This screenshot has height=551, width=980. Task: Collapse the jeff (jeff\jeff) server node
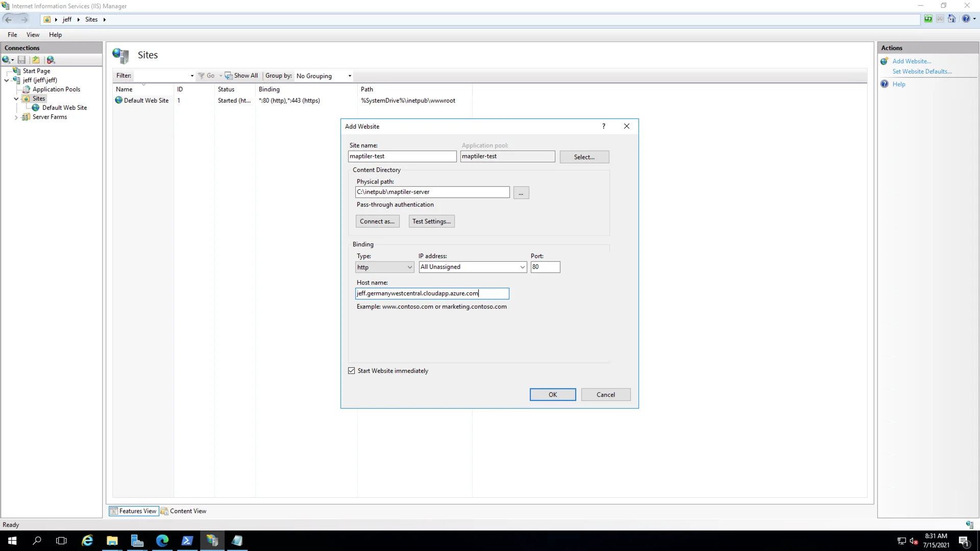coord(7,80)
